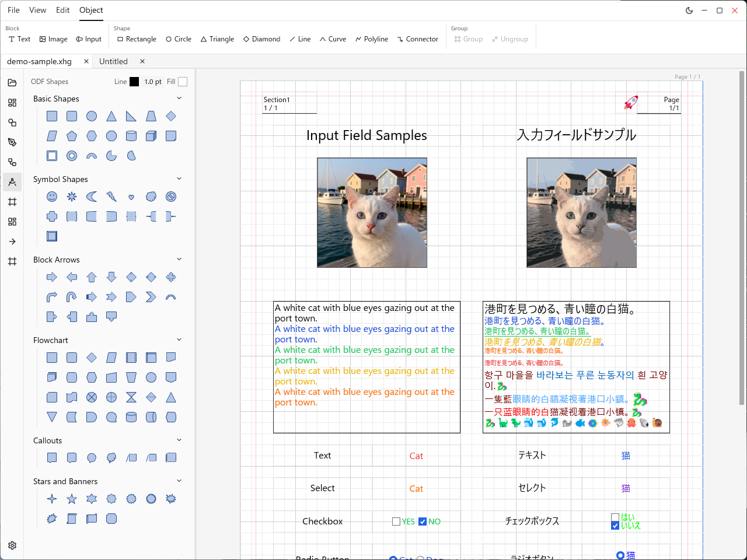Pick the flowchart collate hourglass shape
This screenshot has height=560, width=747.
tap(131, 397)
